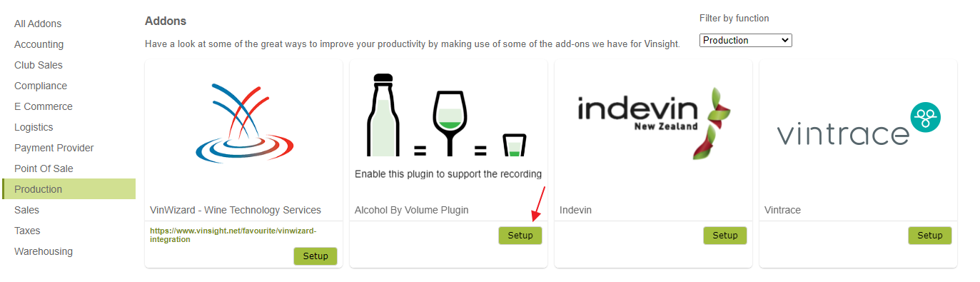This screenshot has height=282, width=980.
Task: Click the teal grape circle icon of Vintrace
Action: tap(926, 116)
